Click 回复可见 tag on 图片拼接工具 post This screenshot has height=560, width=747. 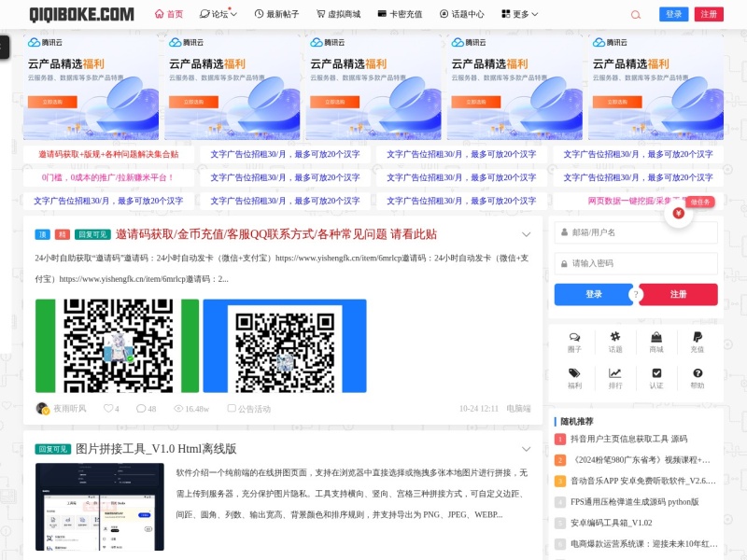click(53, 449)
